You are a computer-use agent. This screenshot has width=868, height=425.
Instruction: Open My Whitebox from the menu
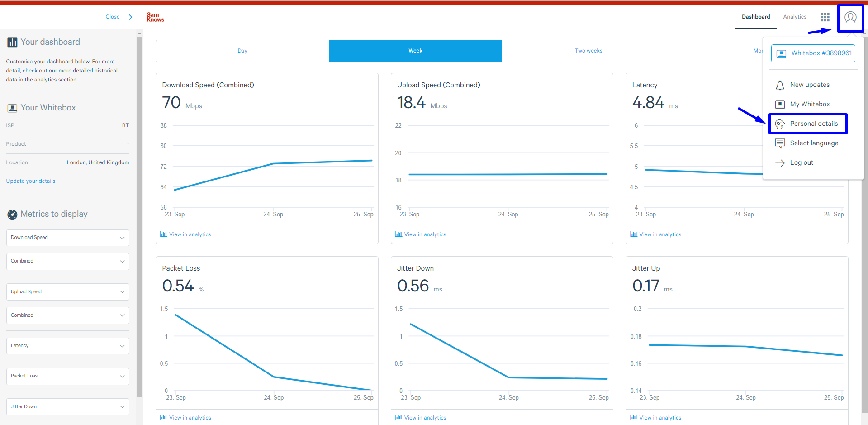(810, 104)
